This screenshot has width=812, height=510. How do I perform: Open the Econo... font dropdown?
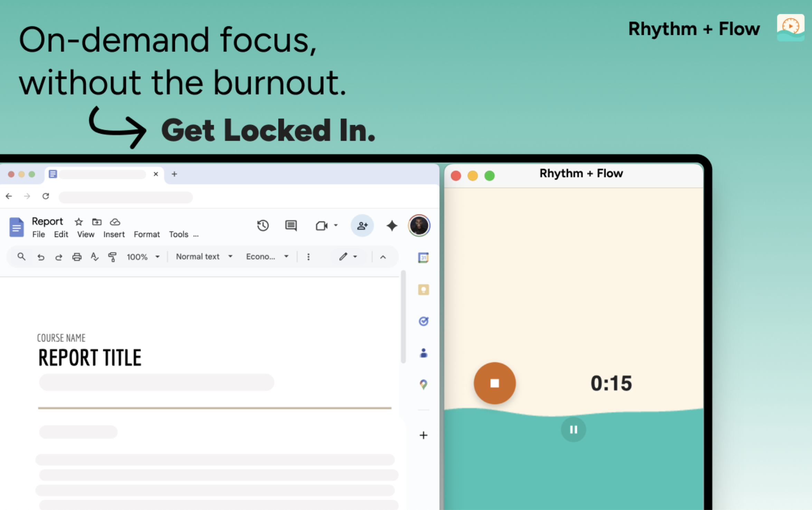click(267, 257)
